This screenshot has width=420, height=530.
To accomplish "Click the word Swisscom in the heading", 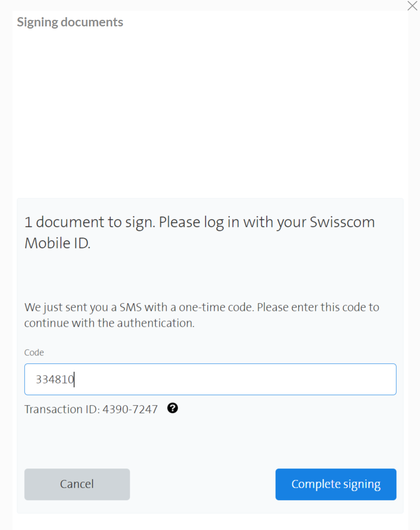I will pyautogui.click(x=342, y=222).
